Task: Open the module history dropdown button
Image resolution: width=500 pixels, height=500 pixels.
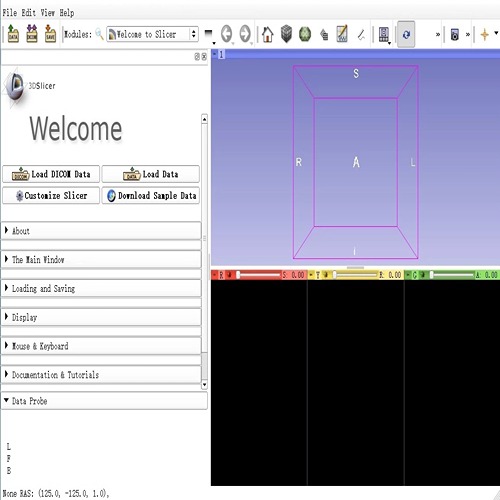Action: point(209,35)
